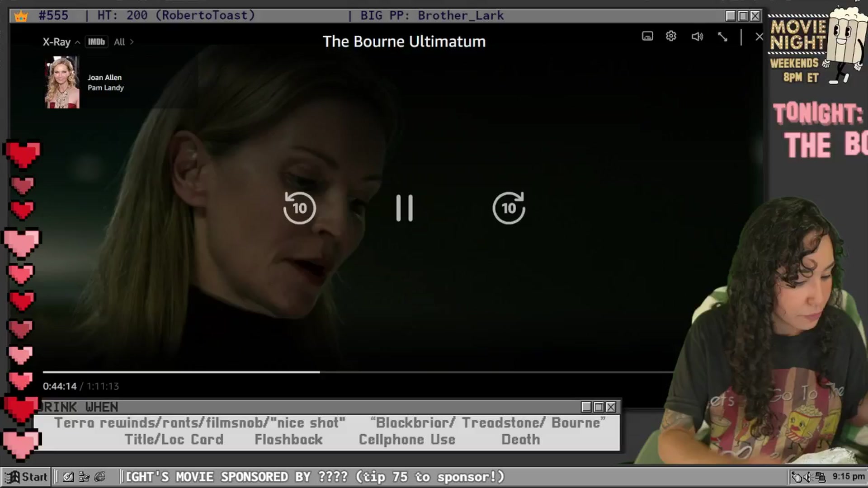Click the "Death" drink rule
This screenshot has height=488, width=868.
[521, 440]
